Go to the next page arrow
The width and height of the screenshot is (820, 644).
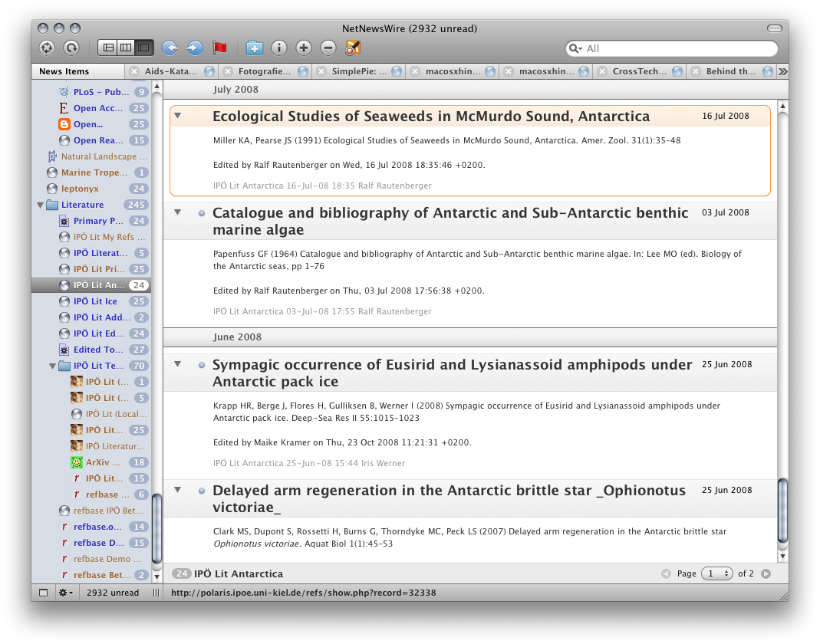[x=766, y=573]
